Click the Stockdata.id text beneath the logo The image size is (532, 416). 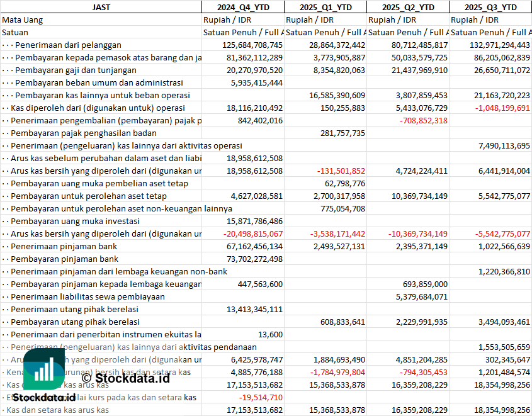pyautogui.click(x=44, y=398)
